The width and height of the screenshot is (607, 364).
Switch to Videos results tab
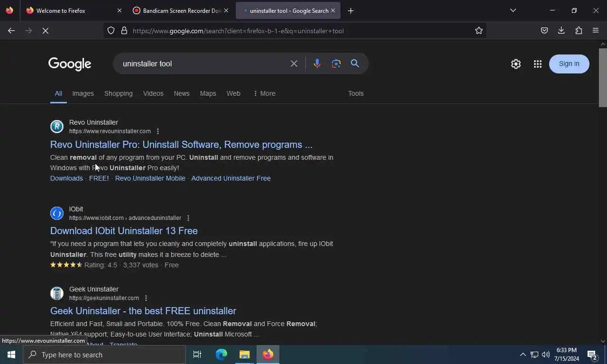(153, 93)
